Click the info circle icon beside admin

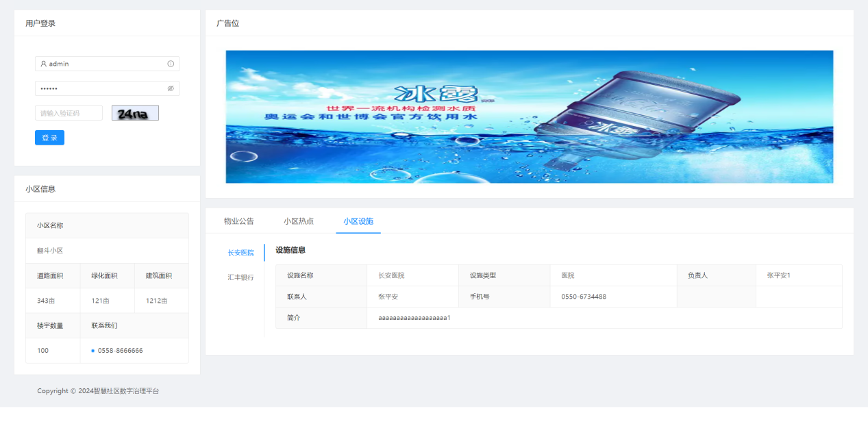click(171, 64)
